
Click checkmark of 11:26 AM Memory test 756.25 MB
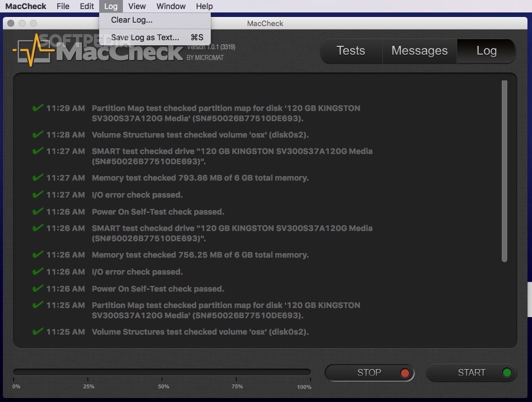pos(37,254)
